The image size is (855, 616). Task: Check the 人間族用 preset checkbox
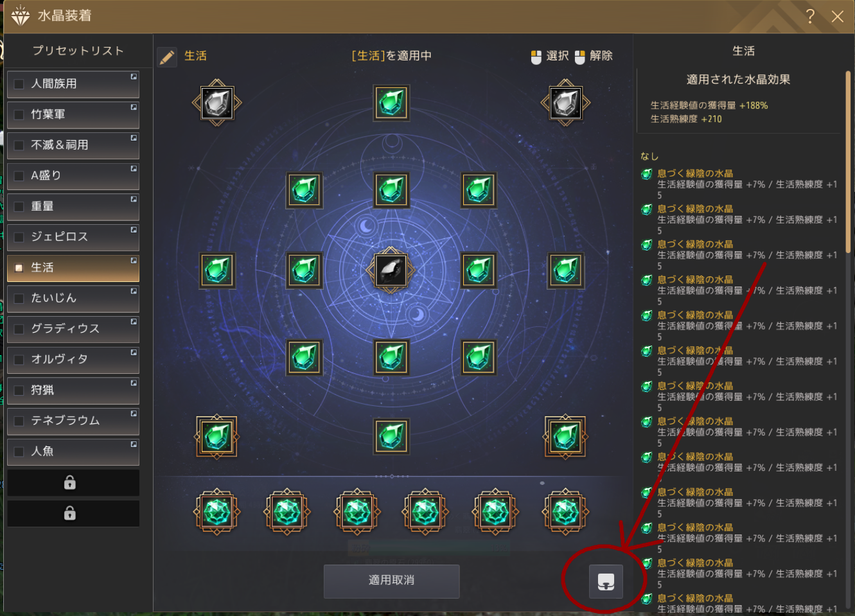tap(19, 84)
